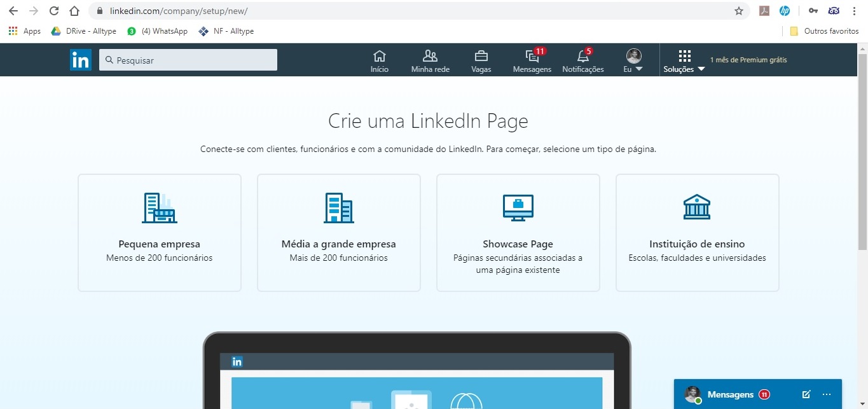Click the Mensagens label in bottom chat bar
The height and width of the screenshot is (409, 868).
(x=730, y=394)
